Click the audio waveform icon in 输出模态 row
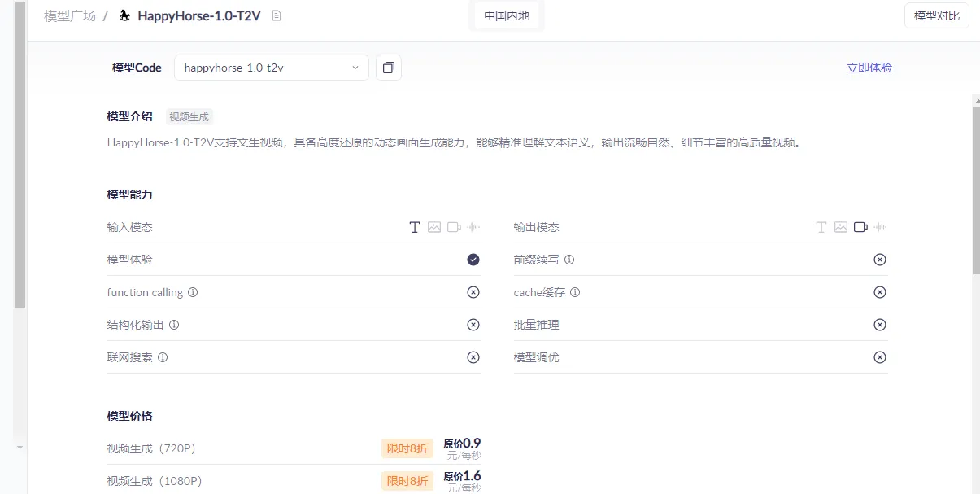980x494 pixels. tap(880, 227)
